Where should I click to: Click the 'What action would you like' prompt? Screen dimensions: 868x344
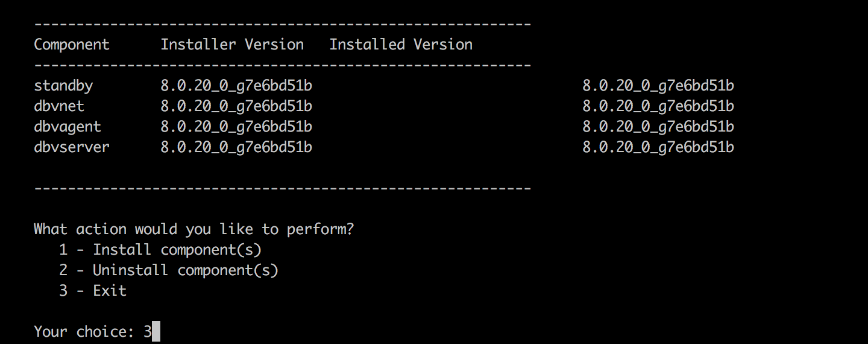click(x=194, y=229)
